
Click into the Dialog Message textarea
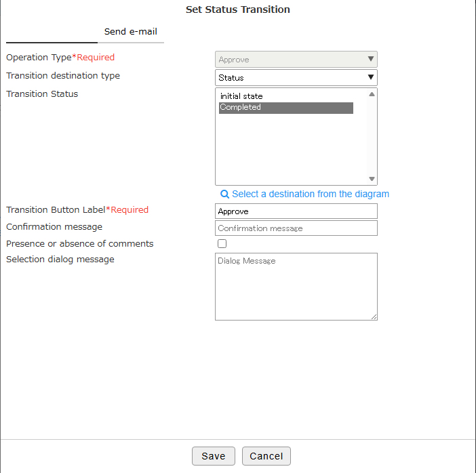(296, 287)
